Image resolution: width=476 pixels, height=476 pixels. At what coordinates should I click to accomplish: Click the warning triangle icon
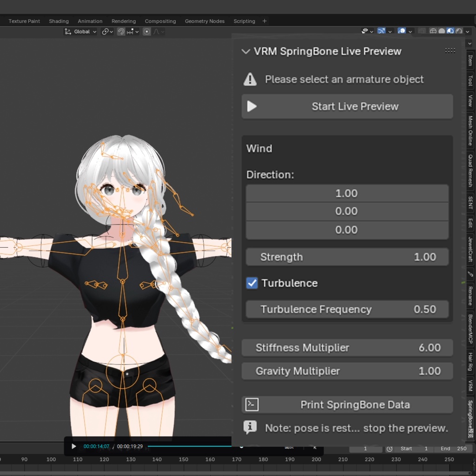pyautogui.click(x=250, y=79)
